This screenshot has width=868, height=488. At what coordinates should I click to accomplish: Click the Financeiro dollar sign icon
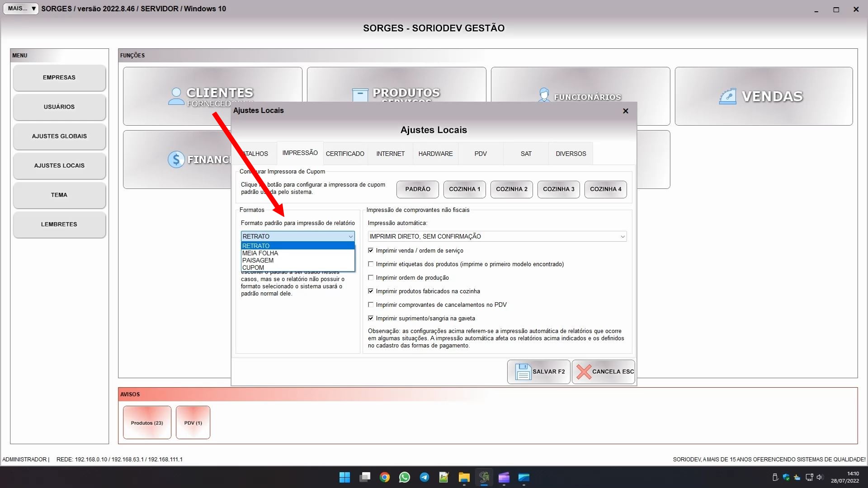coord(176,160)
